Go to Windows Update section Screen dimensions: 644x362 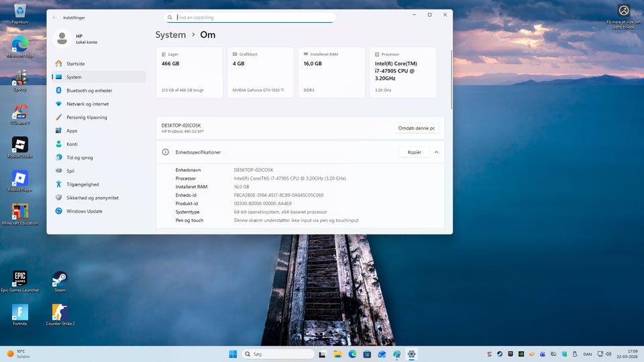[x=84, y=211]
